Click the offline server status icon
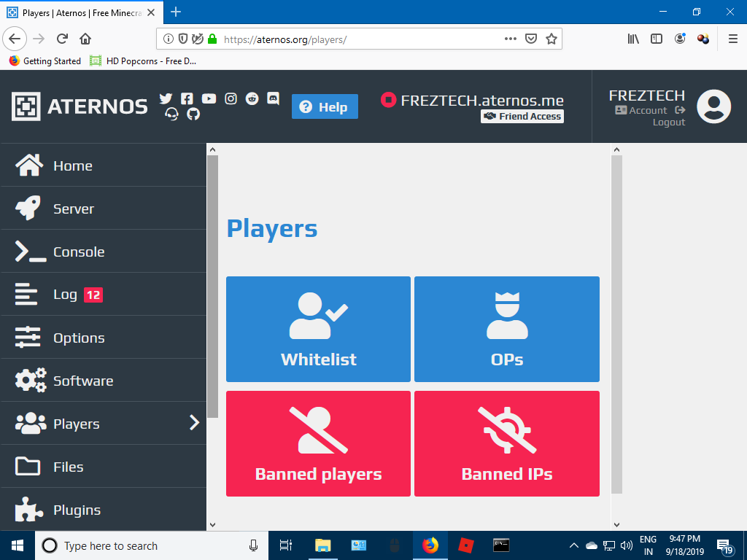747x560 pixels. point(388,100)
